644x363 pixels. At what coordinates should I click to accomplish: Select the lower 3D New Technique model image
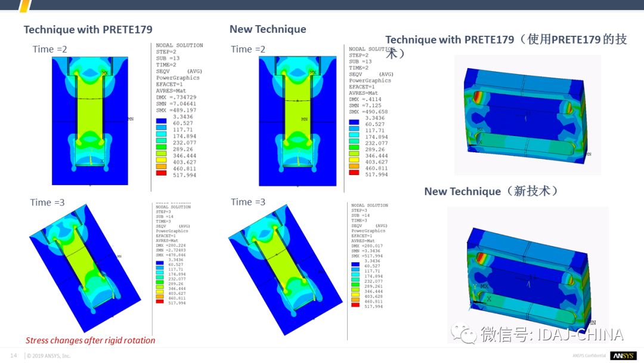point(528,275)
